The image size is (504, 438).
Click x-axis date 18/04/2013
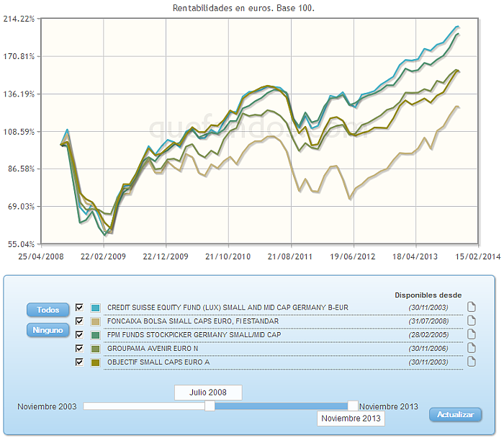415,256
